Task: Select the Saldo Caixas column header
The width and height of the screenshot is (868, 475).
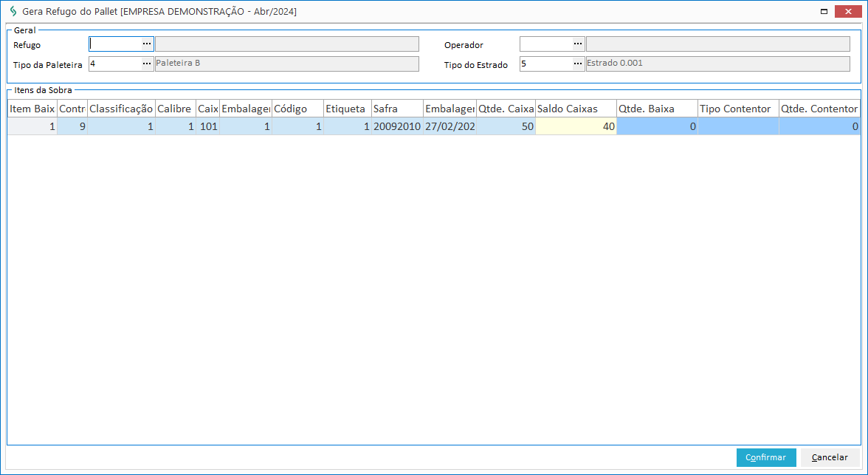Action: point(576,109)
